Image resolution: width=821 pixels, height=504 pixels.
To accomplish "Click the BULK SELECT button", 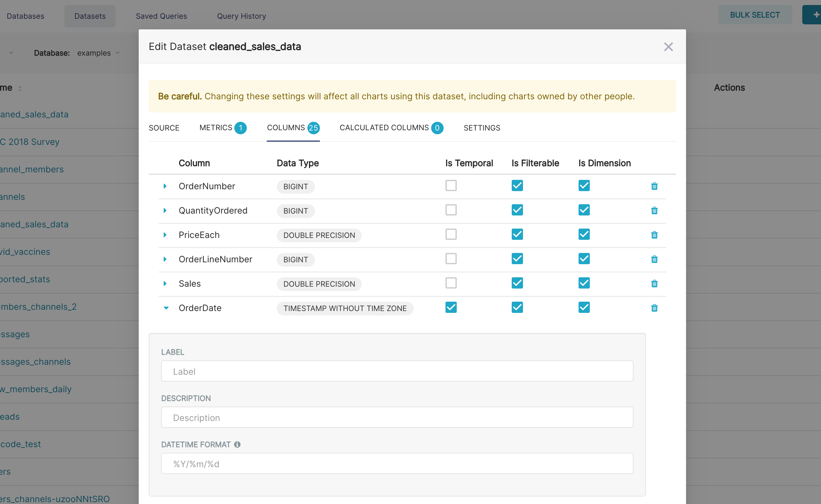I will 755,15.
